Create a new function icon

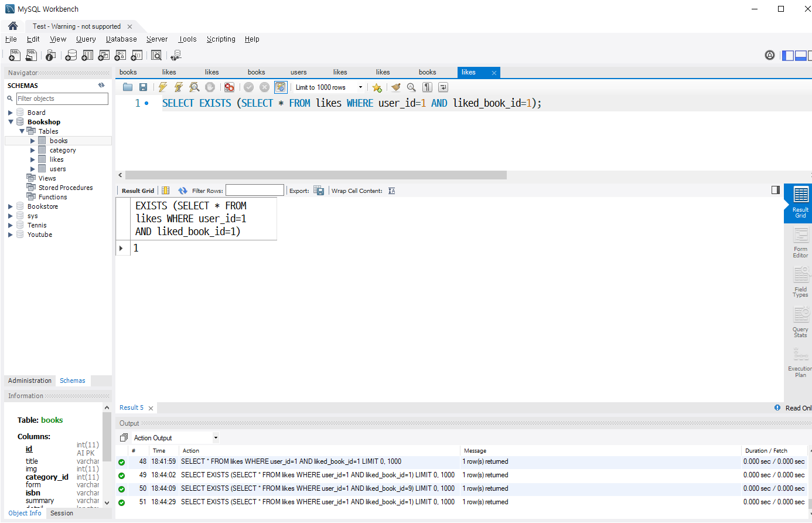137,55
